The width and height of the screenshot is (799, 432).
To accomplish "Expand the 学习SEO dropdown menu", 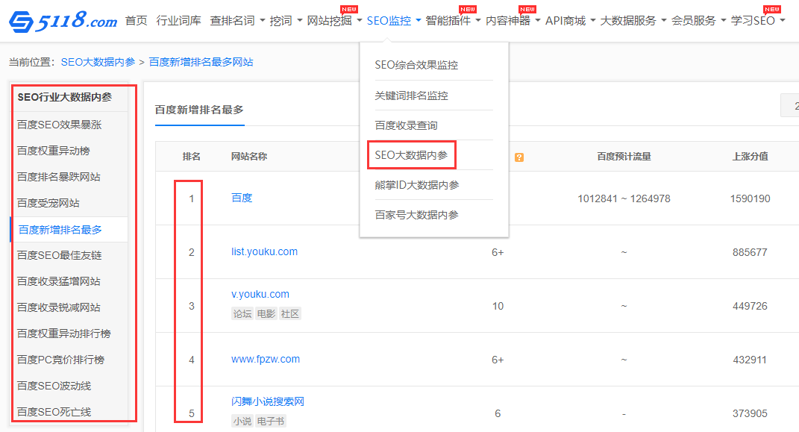I will [x=758, y=21].
